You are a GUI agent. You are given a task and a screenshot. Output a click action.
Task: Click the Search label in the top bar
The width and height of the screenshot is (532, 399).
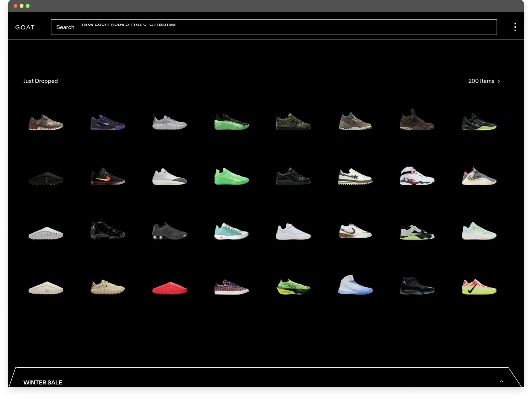[65, 27]
